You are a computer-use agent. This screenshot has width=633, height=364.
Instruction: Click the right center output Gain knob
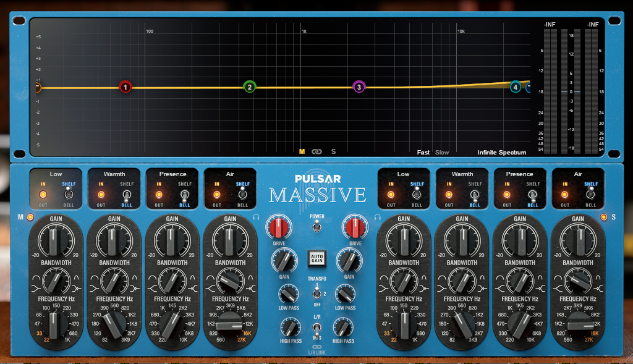[349, 261]
